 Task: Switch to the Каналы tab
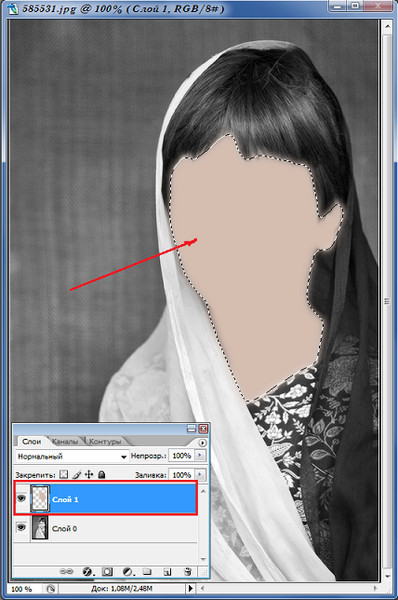(x=65, y=442)
